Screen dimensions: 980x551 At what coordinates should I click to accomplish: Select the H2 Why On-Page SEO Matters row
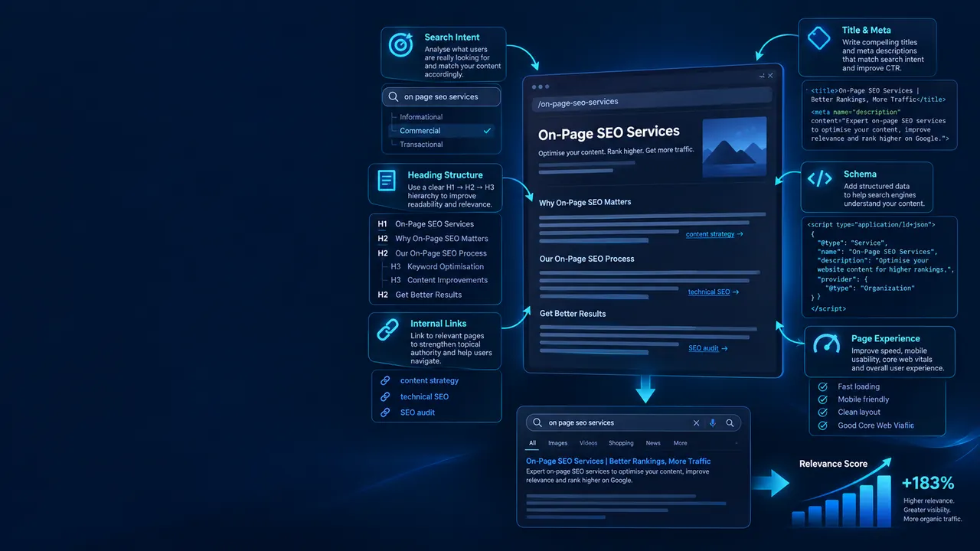[433, 239]
